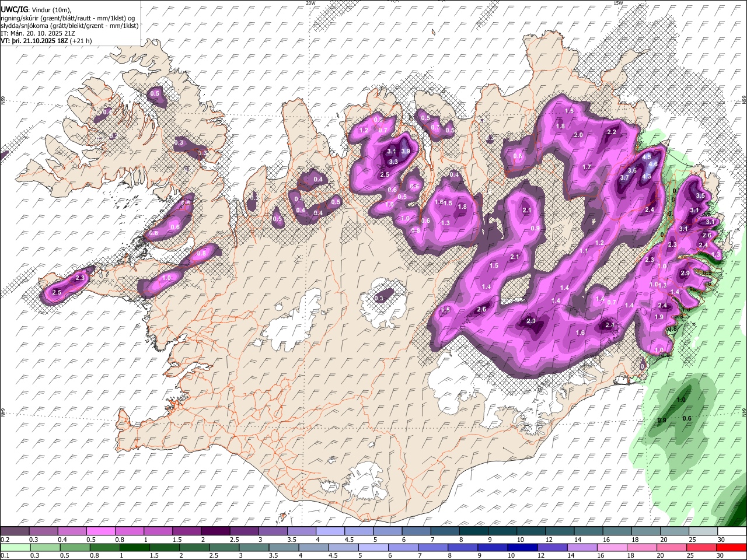Click the 'rigning/skúrir (grænt/blátt/rautt' header line

point(68,18)
